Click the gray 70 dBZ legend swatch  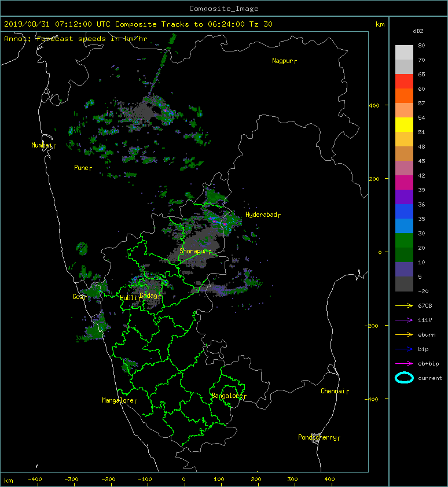pyautogui.click(x=404, y=67)
